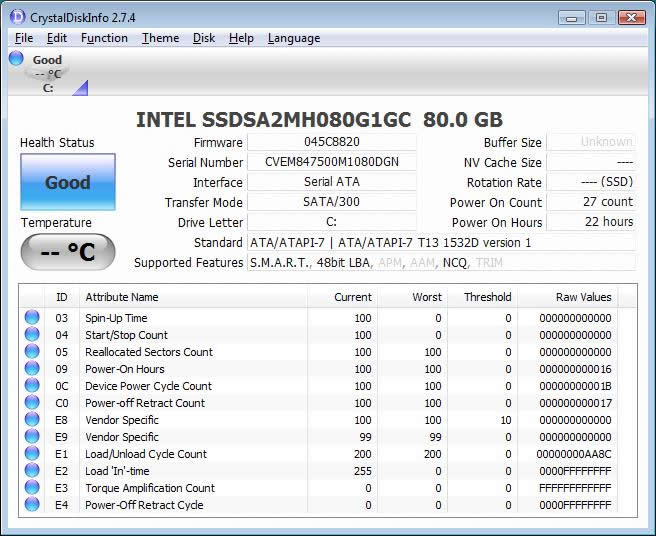656x536 pixels.
Task: Click status orb for Reallocated Sectors Count
Action: click(32, 351)
